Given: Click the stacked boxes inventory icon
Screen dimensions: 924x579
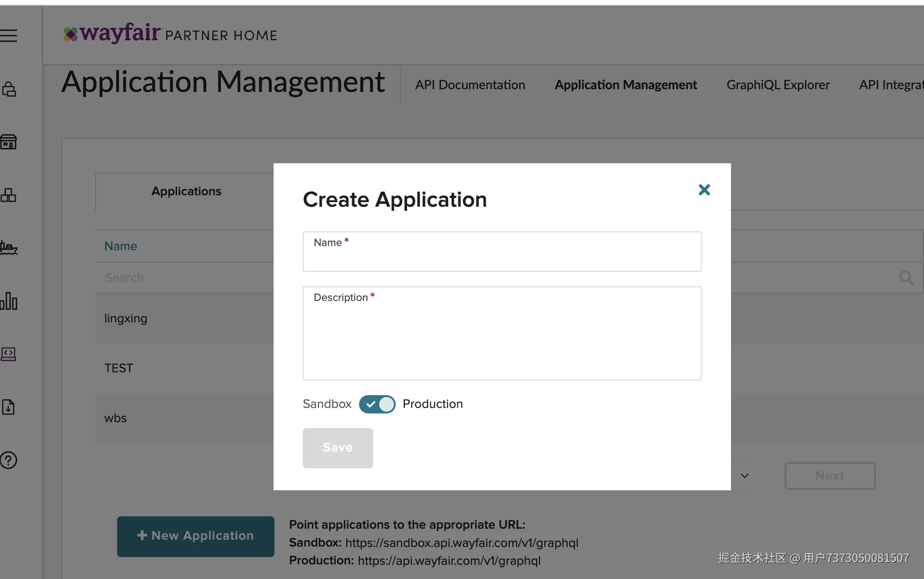Looking at the screenshot, I should (x=9, y=195).
